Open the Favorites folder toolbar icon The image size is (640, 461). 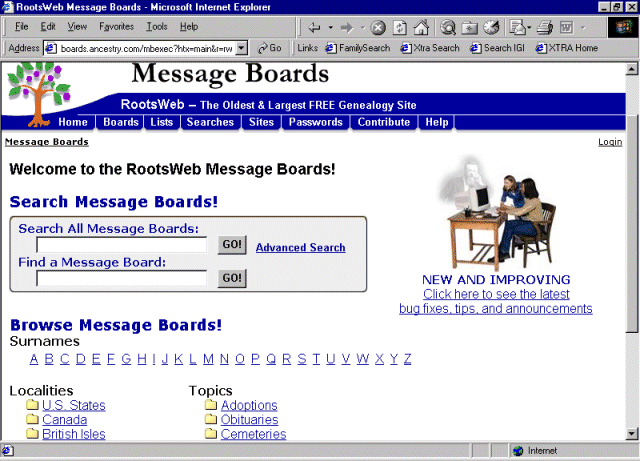point(469,28)
